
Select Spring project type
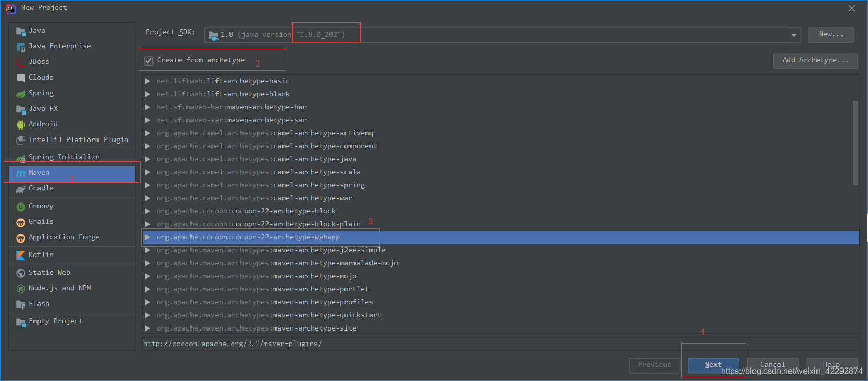click(x=72, y=93)
